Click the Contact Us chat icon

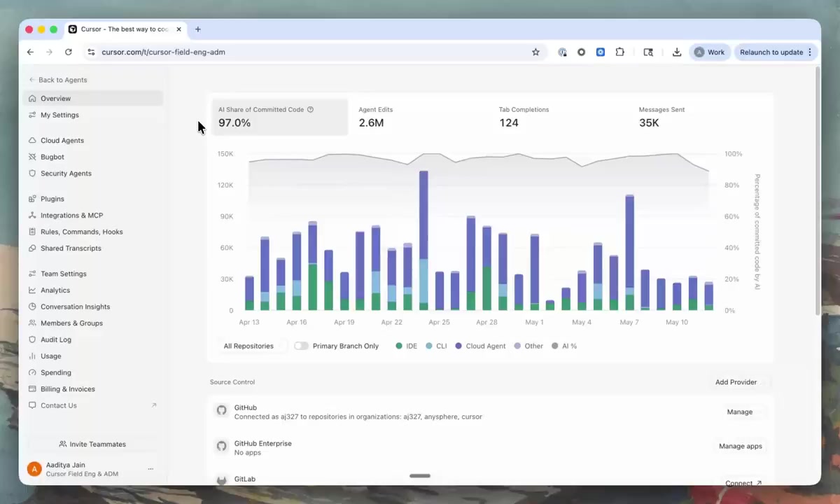[32, 405]
